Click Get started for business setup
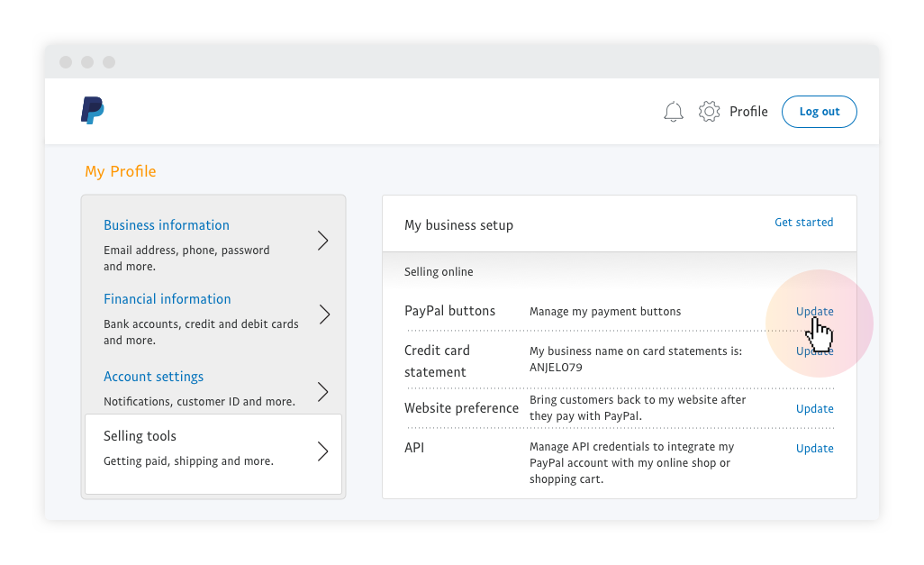The image size is (924, 565). pos(803,223)
